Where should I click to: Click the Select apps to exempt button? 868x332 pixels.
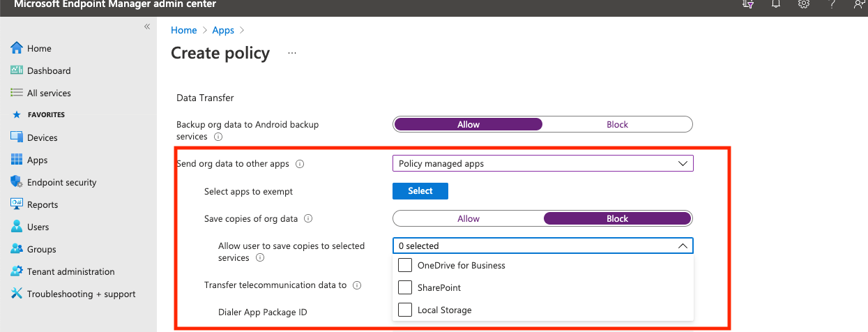[420, 191]
